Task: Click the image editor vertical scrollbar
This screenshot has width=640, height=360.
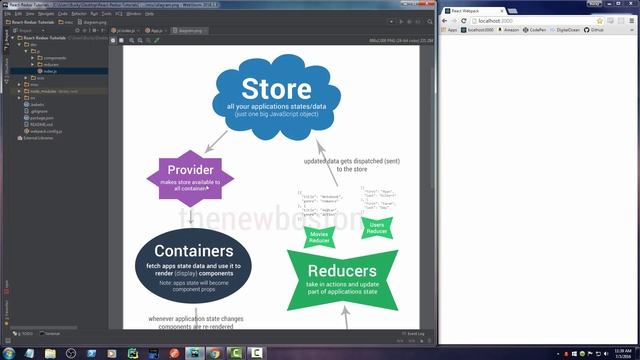Action: [431, 127]
